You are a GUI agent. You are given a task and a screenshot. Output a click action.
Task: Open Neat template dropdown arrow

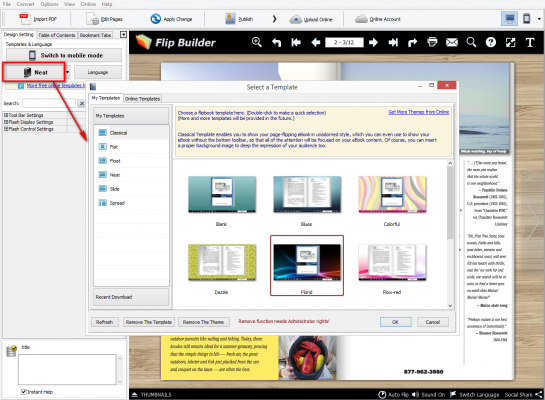click(67, 72)
